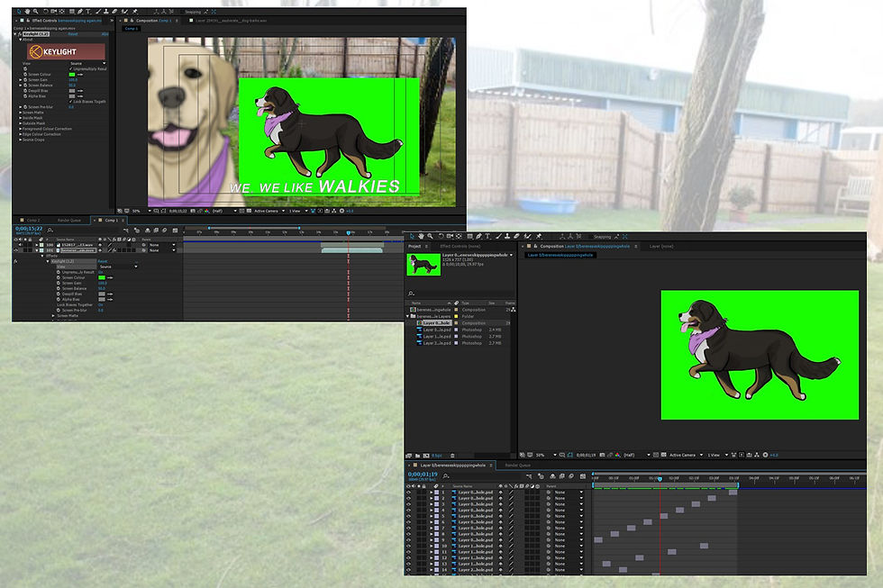Click the Interpret Footage icon below the Project panel
The width and height of the screenshot is (883, 588).
[x=407, y=456]
